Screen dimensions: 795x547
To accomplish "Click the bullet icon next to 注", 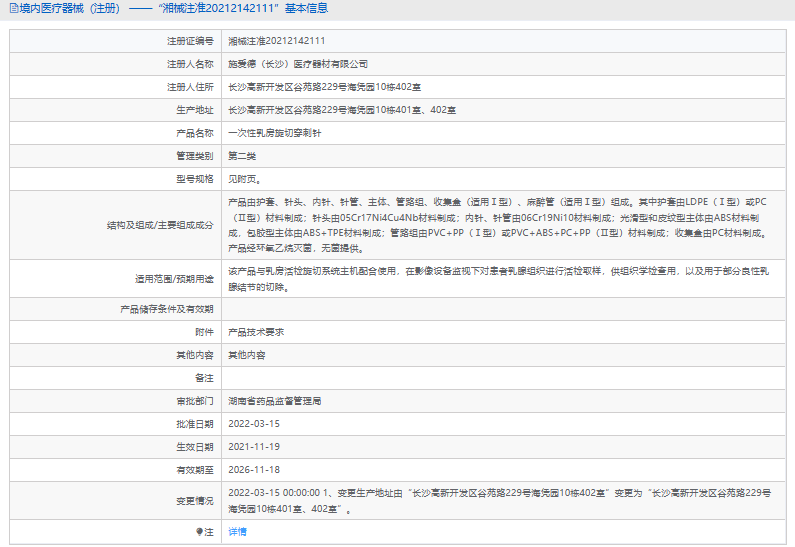I will pyautogui.click(x=199, y=532).
